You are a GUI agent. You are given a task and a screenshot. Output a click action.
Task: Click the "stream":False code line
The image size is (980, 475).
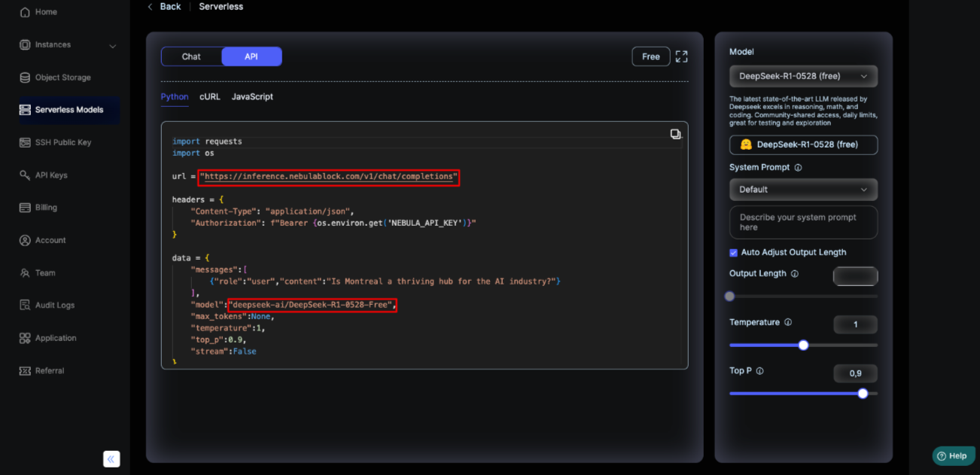click(x=224, y=352)
